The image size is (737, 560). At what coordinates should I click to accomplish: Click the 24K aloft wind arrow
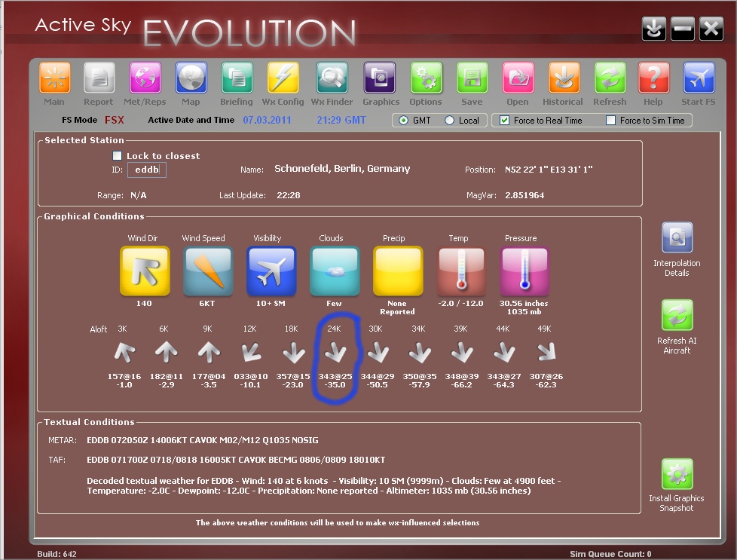(x=335, y=353)
